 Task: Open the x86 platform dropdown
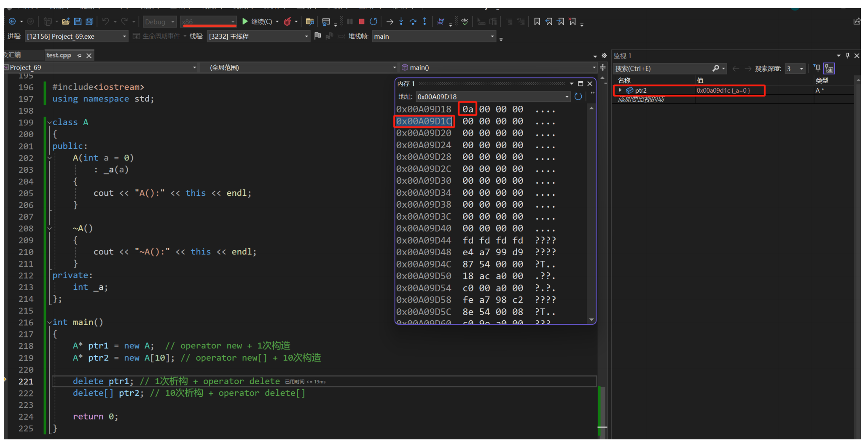coord(208,21)
